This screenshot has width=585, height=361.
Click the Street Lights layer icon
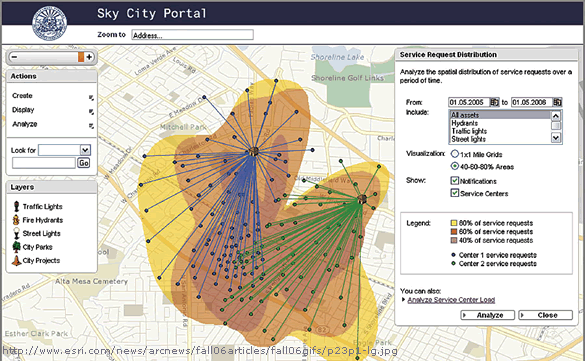pyautogui.click(x=16, y=233)
